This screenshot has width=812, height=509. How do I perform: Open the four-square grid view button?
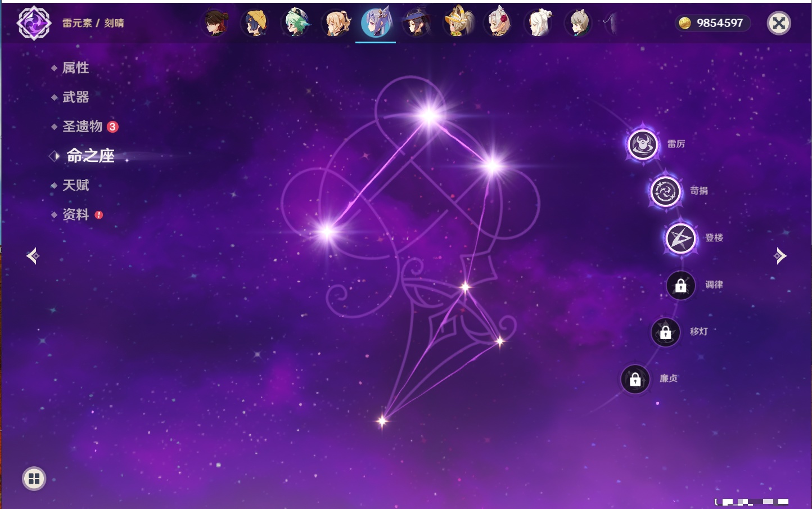[x=34, y=479]
